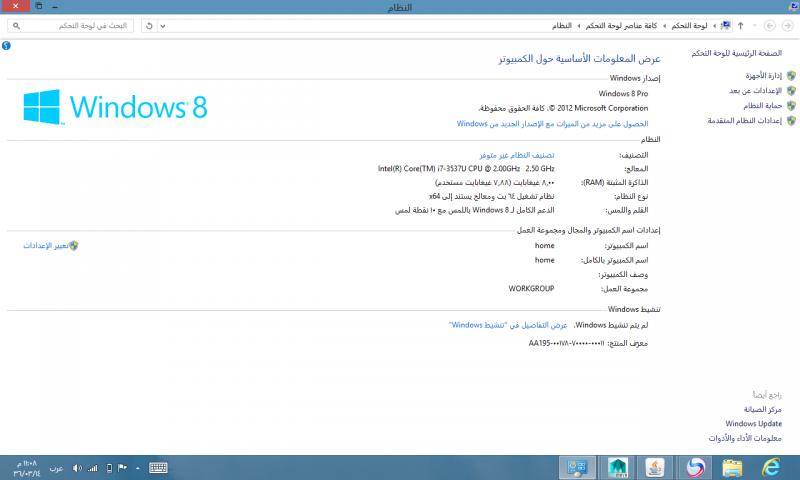The image size is (800, 480).
Task: Open the Java app on the taskbar
Action: [x=655, y=468]
